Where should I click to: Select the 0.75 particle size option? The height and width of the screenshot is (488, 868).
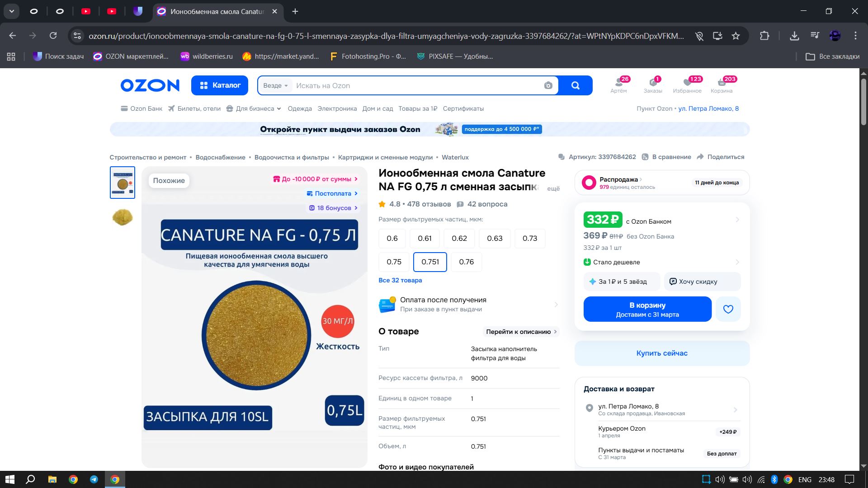(394, 262)
